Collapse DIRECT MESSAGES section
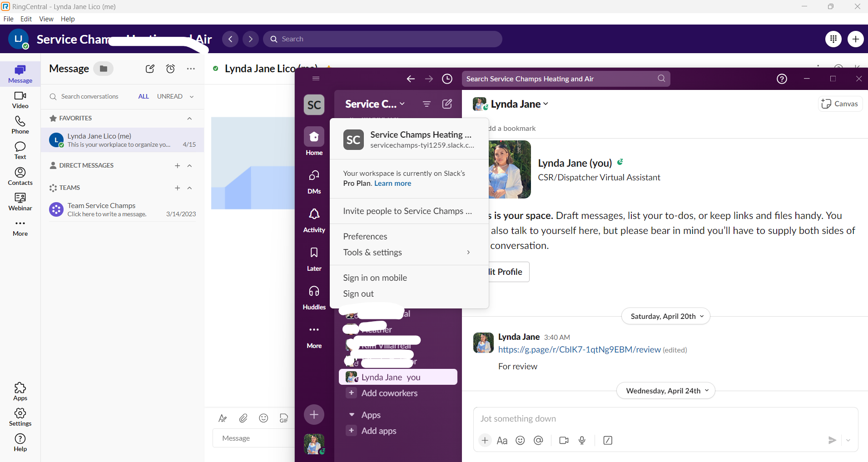This screenshot has height=462, width=868. [x=189, y=165]
